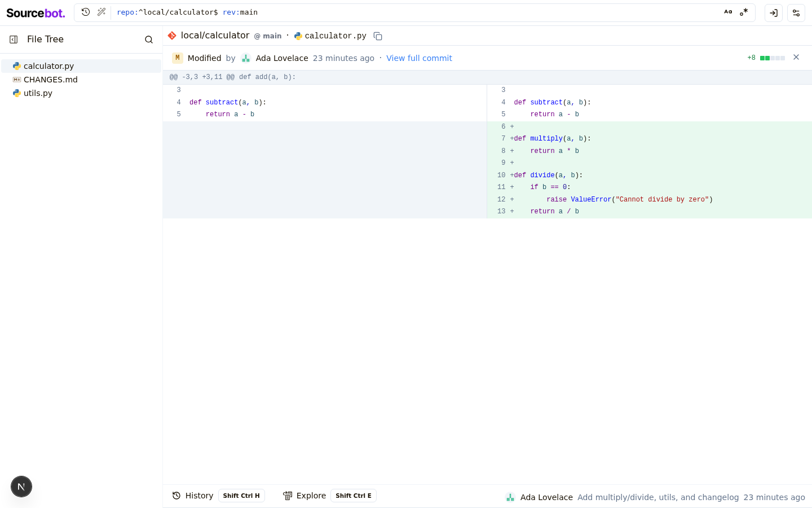The image size is (812, 508).
Task: Click the magic wand search assist icon
Action: 101,12
